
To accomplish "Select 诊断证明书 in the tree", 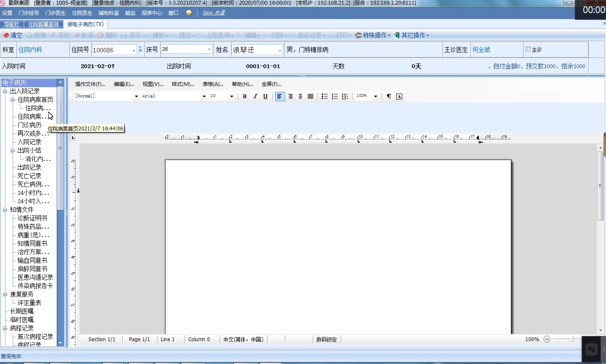I will pyautogui.click(x=33, y=218).
